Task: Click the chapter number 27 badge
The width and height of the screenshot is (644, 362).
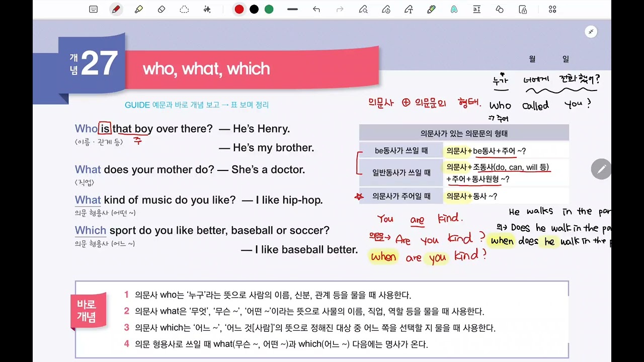Action: pos(92,64)
